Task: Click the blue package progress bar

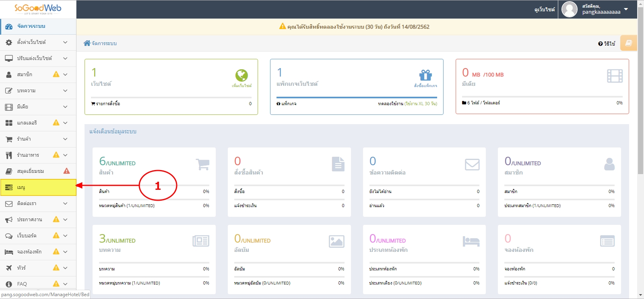Action: [357, 97]
